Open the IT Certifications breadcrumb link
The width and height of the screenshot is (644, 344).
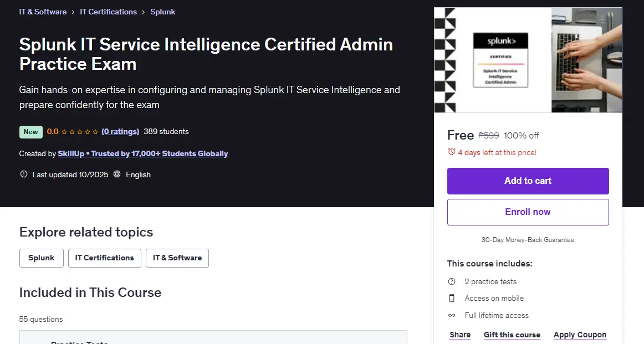(x=109, y=12)
